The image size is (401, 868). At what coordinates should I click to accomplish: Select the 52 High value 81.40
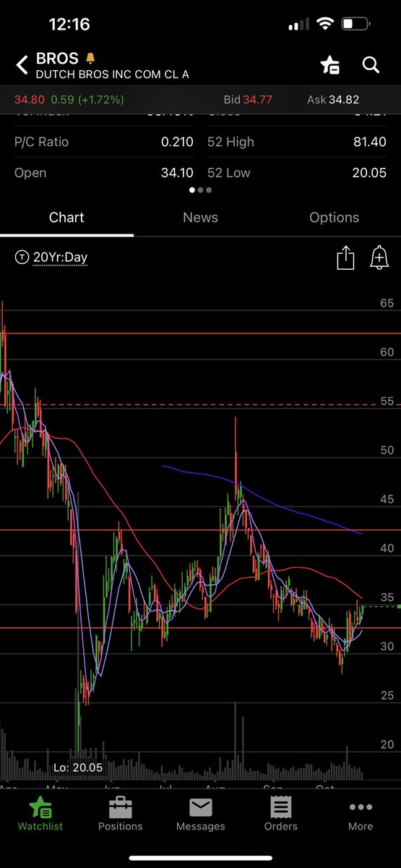(369, 142)
